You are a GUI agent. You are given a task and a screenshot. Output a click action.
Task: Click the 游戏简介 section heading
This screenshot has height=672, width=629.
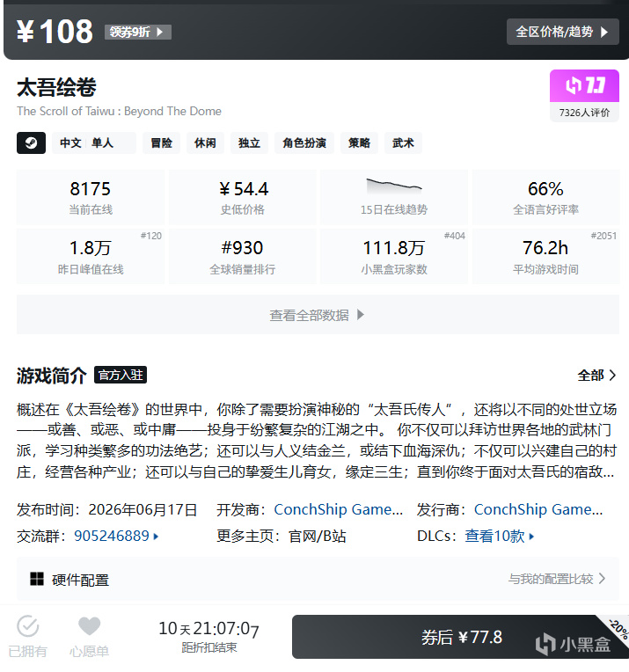[51, 376]
